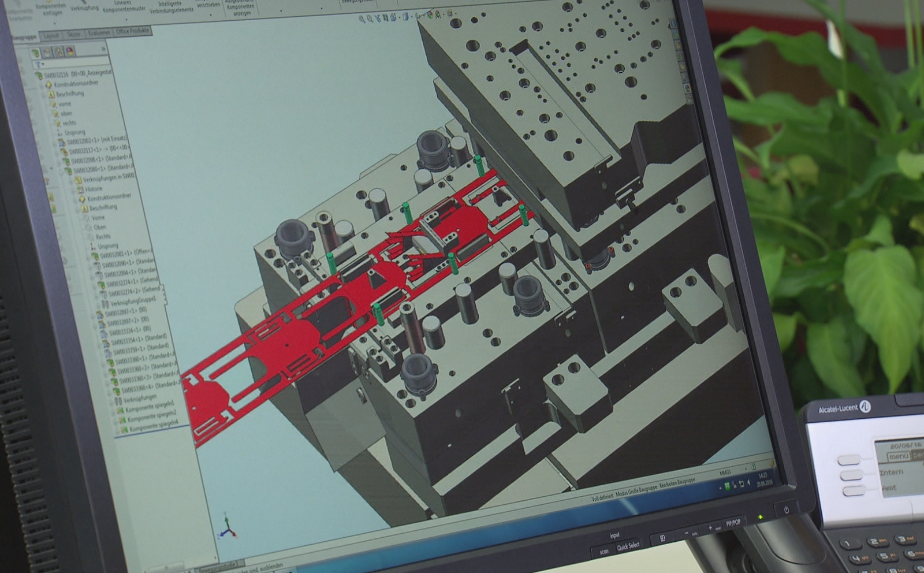The width and height of the screenshot is (924, 573).
Task: Click the volume speaker icon in the tray
Action: 749,482
